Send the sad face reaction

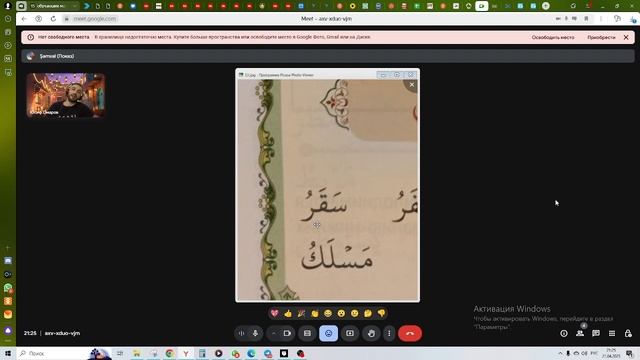tap(355, 313)
